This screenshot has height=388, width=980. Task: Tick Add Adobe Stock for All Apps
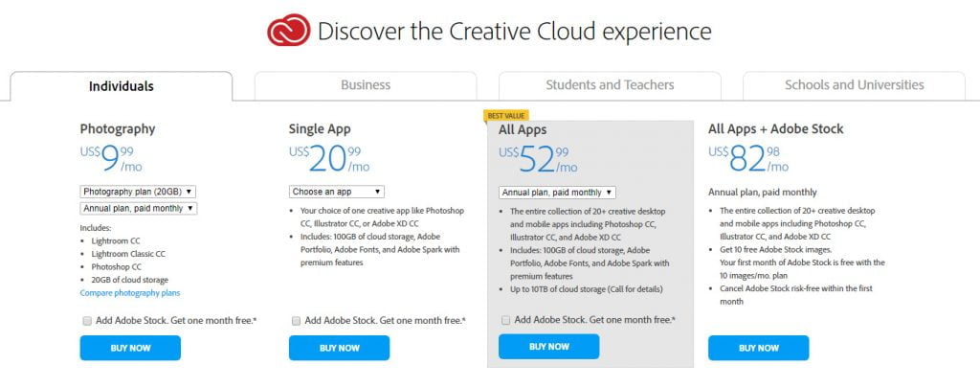(x=506, y=320)
